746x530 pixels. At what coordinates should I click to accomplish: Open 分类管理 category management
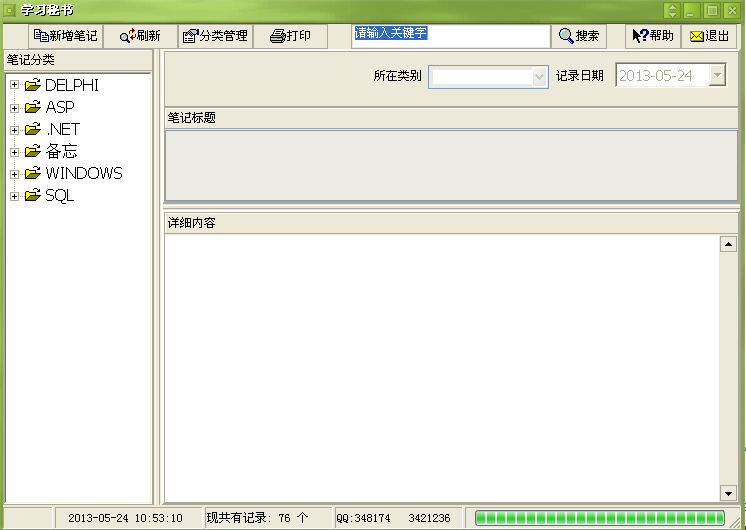coord(216,36)
